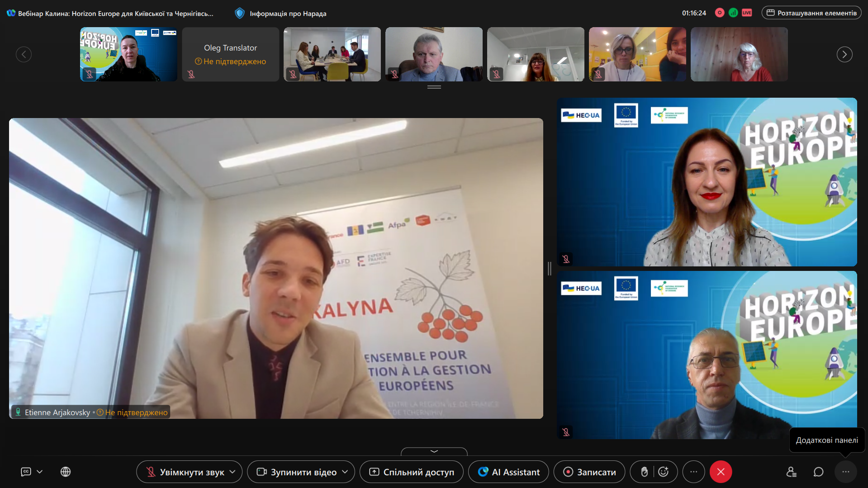Open the participants panel icon

click(x=791, y=472)
